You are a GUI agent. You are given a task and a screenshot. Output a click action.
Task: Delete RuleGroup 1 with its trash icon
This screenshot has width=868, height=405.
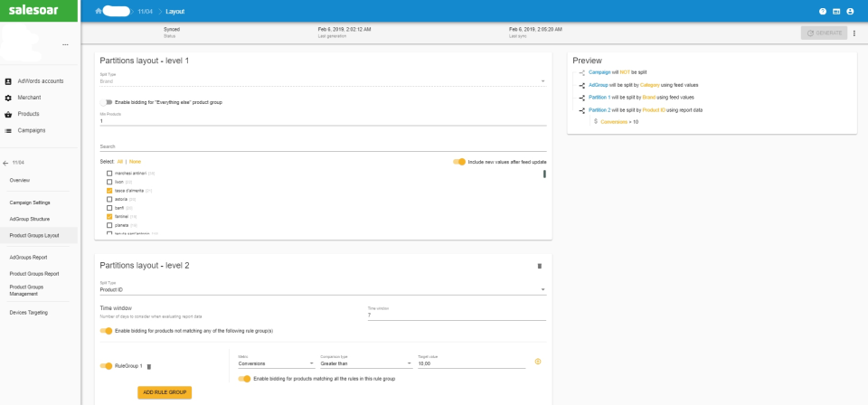(148, 366)
